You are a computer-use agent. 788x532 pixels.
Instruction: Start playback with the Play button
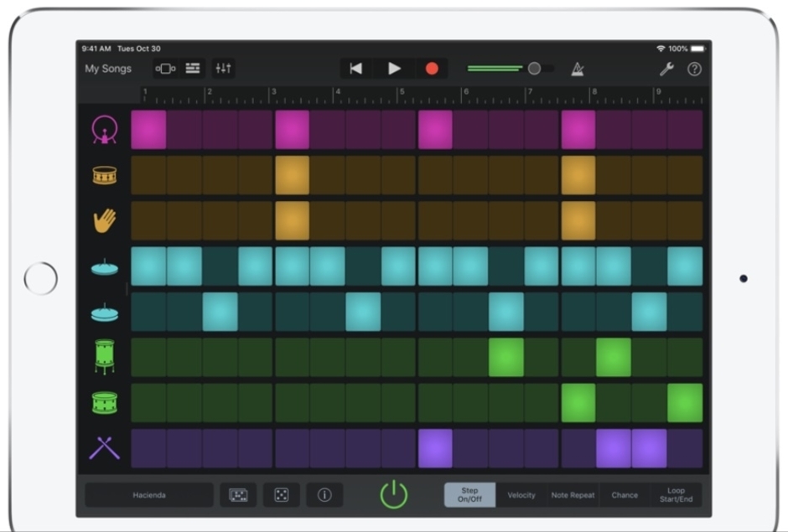pyautogui.click(x=394, y=69)
